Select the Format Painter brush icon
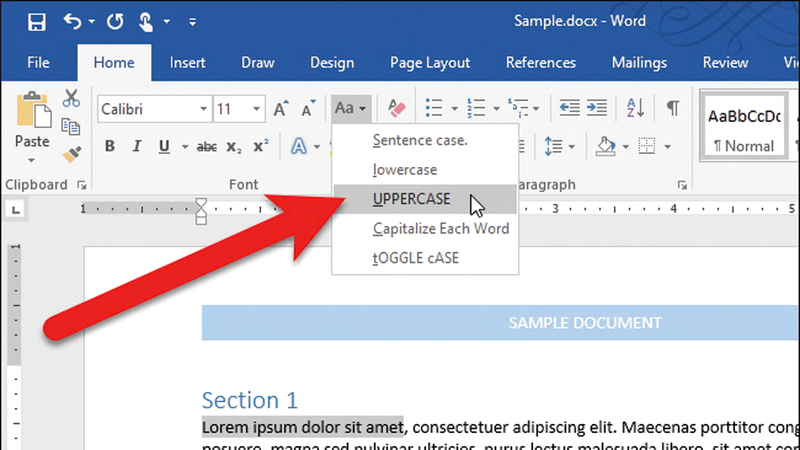Image resolution: width=800 pixels, height=450 pixels. point(71,154)
